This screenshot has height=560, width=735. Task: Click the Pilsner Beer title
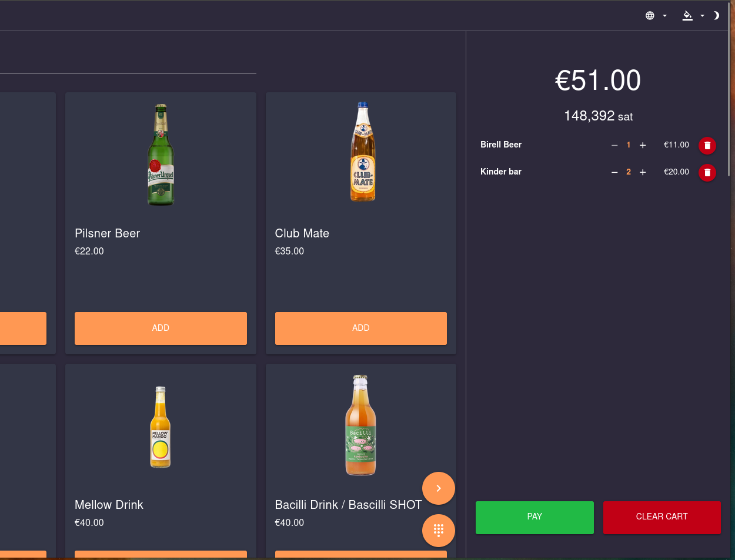coord(108,233)
